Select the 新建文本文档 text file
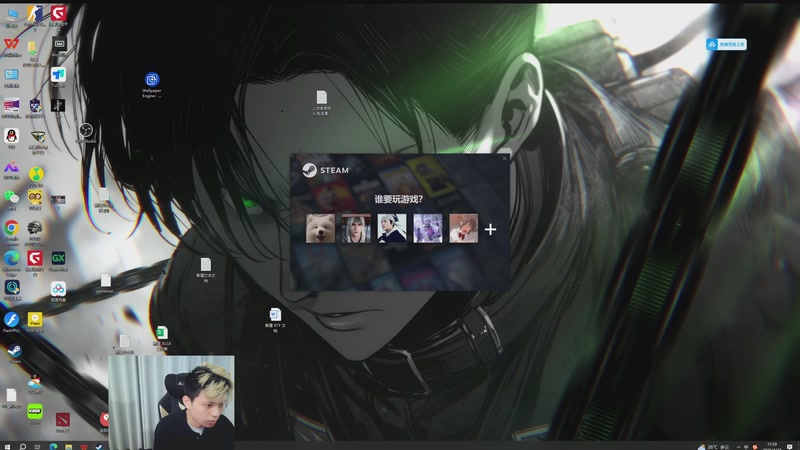Viewport: 800px width, 450px height. 206,264
